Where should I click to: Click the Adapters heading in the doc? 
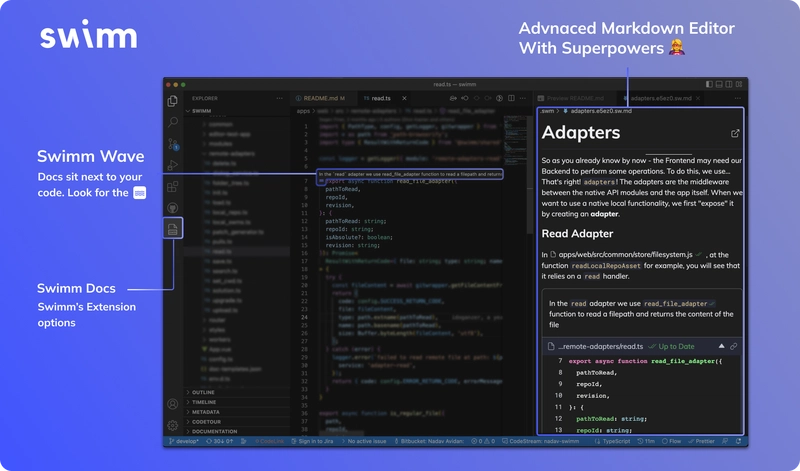[x=581, y=133]
